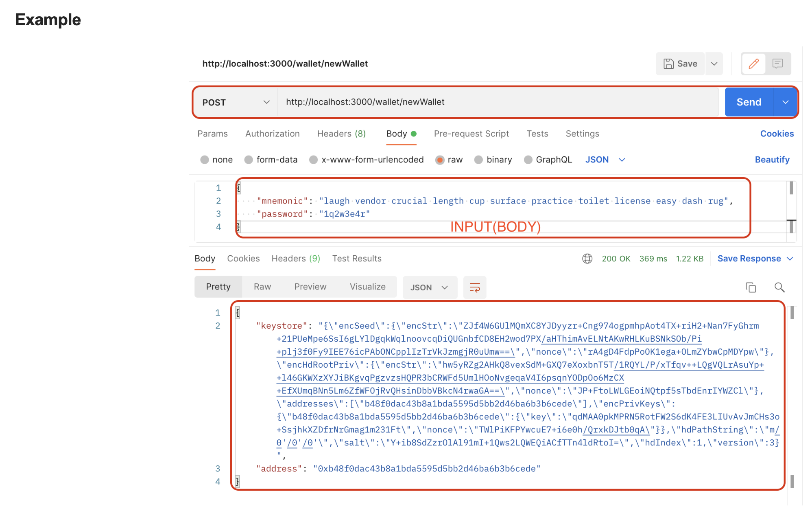812x522 pixels.
Task: Switch to the Headers (8) tab
Action: pos(341,134)
